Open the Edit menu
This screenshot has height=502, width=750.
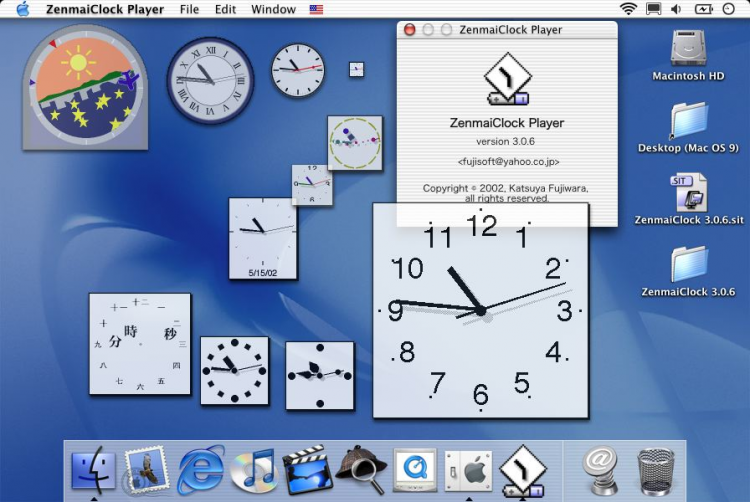[x=225, y=9]
